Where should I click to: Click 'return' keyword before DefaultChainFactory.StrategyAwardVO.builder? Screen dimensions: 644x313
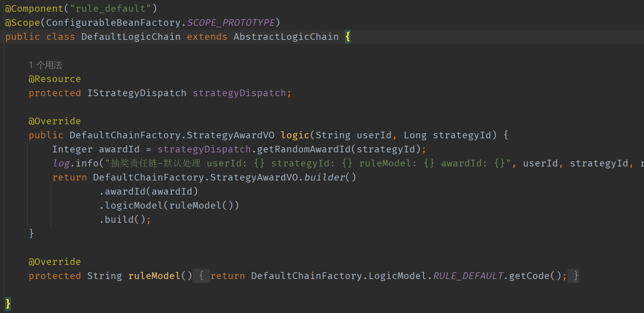click(x=70, y=177)
